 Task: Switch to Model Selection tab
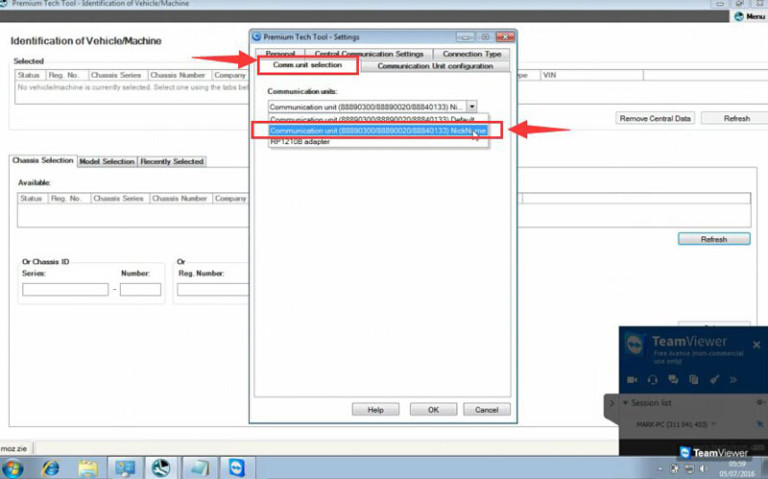coord(106,161)
